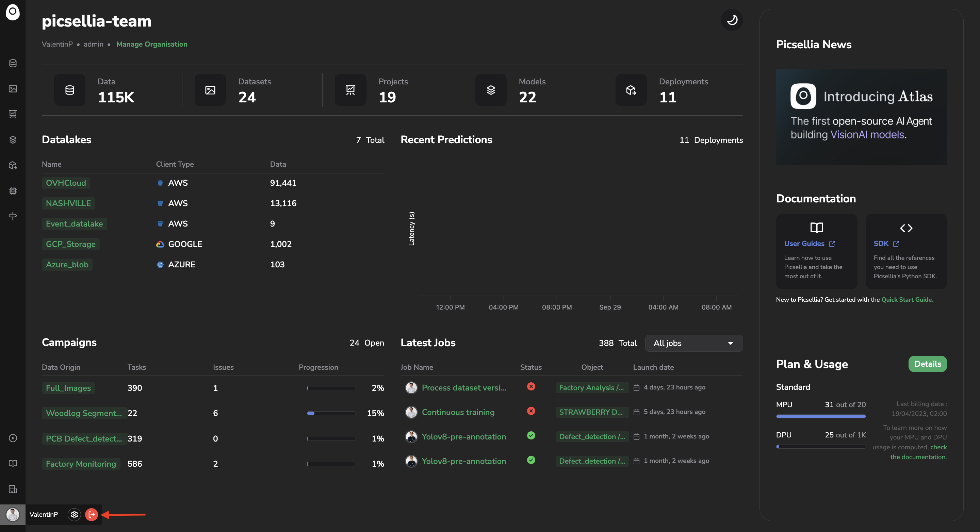The image size is (980, 532).
Task: Click the red logout icon
Action: pyautogui.click(x=92, y=515)
